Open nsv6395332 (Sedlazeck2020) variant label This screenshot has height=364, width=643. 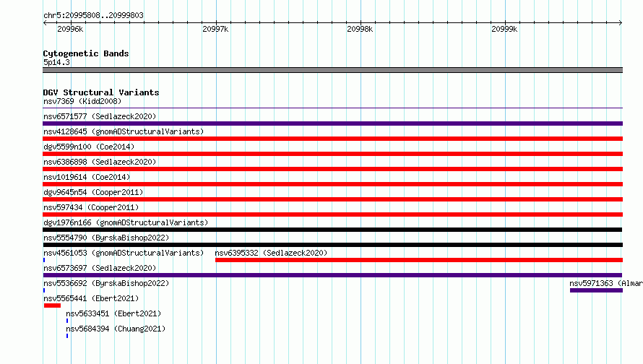[x=271, y=253]
